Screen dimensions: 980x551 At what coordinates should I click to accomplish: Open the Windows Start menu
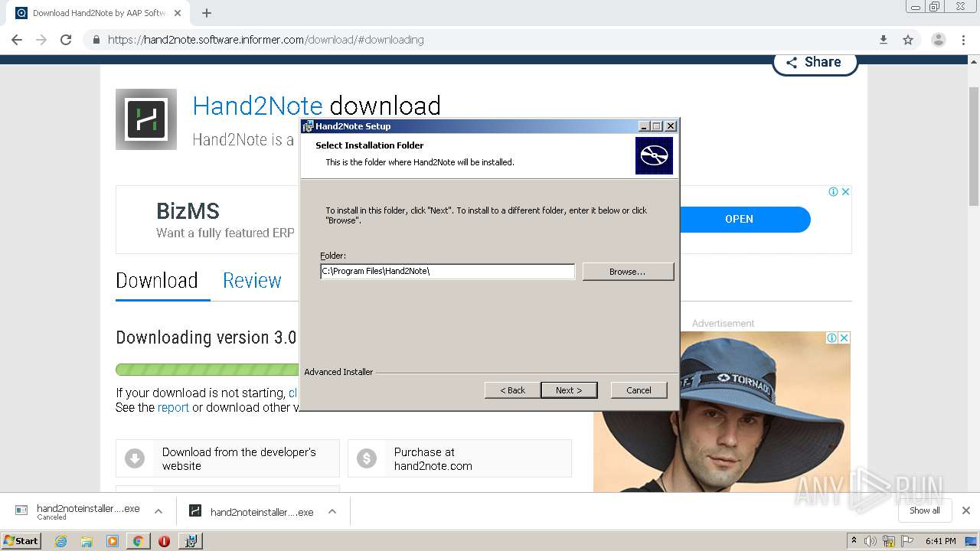(x=21, y=540)
